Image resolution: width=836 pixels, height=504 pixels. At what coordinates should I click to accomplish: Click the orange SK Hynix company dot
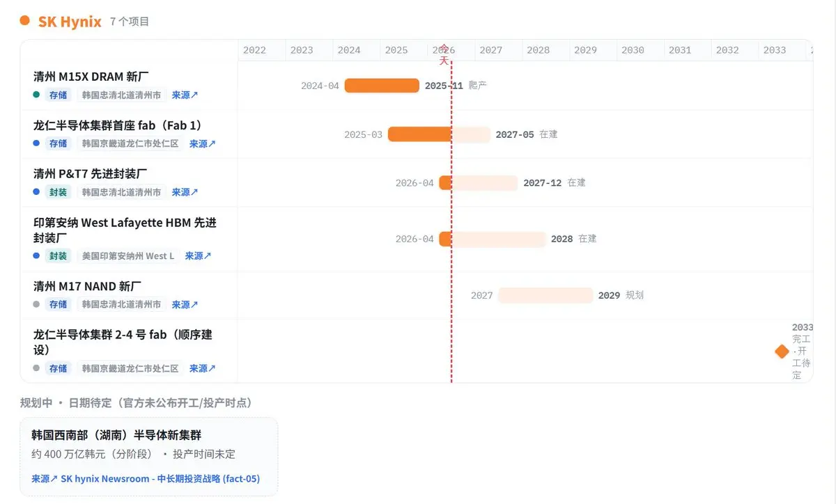tap(25, 20)
